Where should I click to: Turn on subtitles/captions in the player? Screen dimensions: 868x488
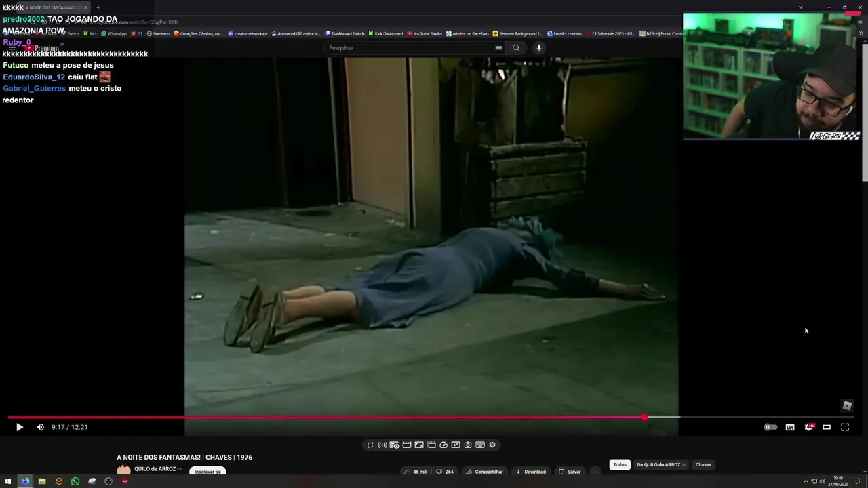tap(790, 427)
